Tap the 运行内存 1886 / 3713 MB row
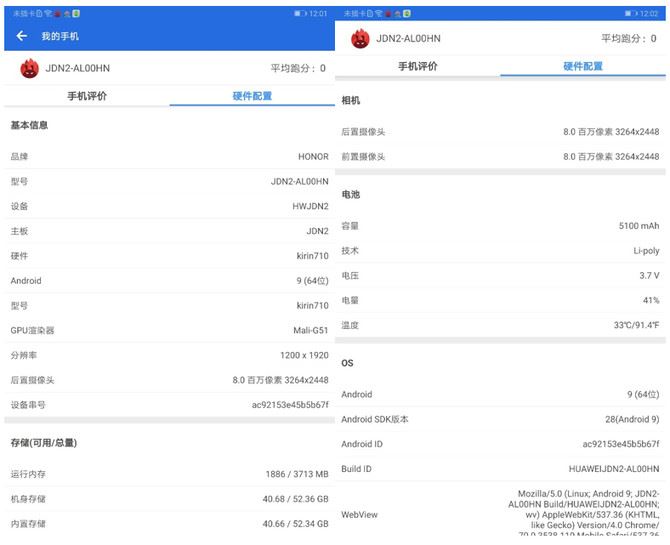 click(169, 474)
